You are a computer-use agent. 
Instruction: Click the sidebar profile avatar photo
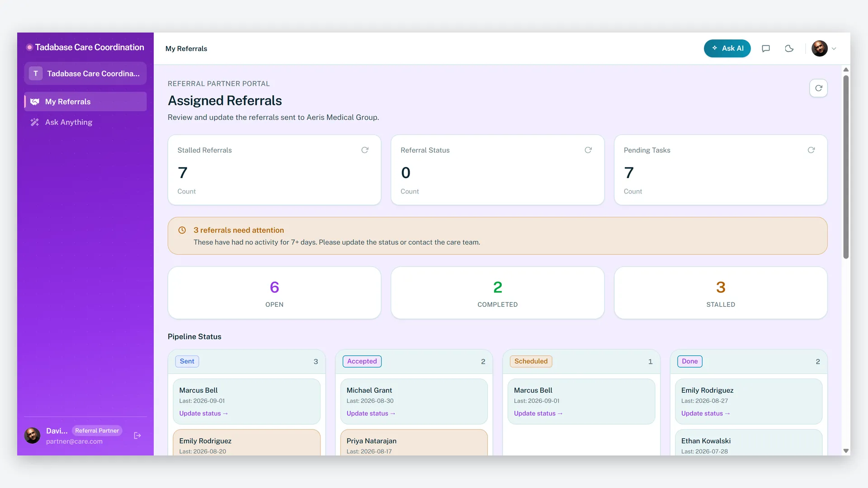32,436
